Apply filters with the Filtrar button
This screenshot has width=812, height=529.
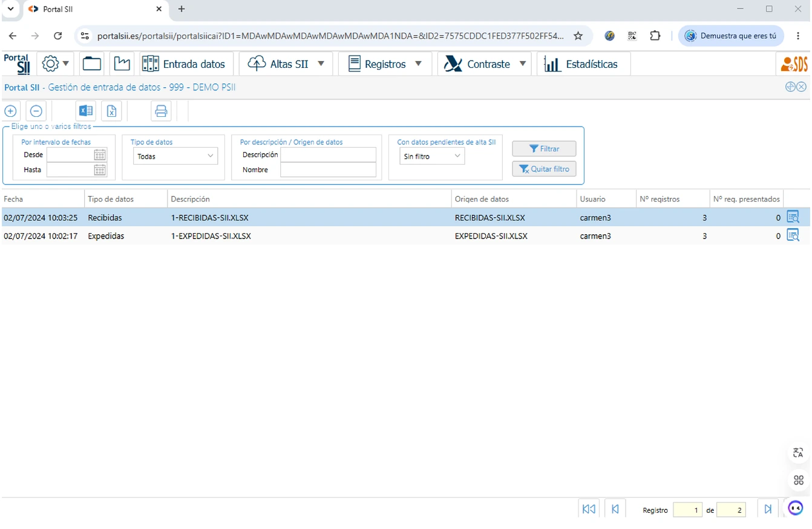point(544,149)
